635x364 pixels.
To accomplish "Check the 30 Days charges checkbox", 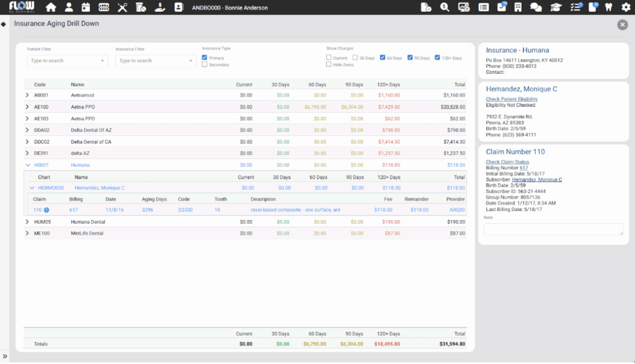I will pyautogui.click(x=355, y=58).
